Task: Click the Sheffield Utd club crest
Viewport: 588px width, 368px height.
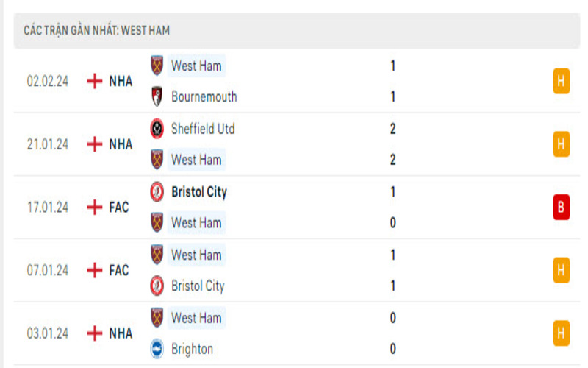Action: coord(157,129)
